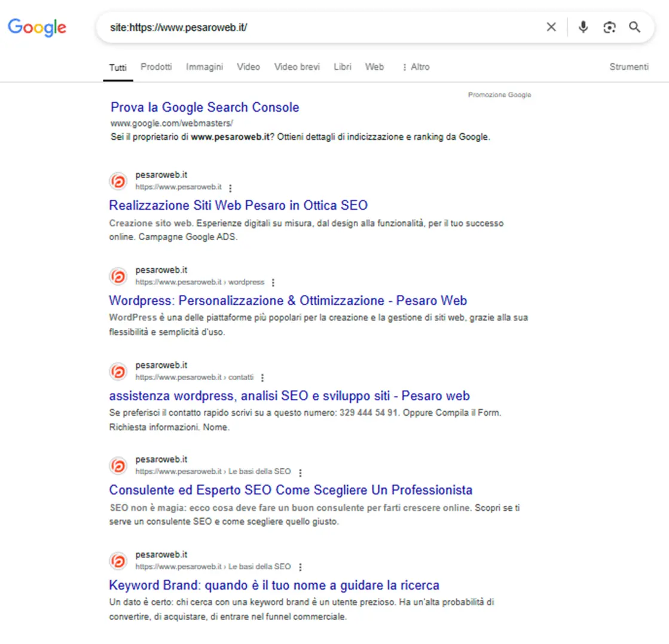Open Consulente ed Esperto SEO result link
Viewport: 669px width, 644px height.
coord(291,490)
